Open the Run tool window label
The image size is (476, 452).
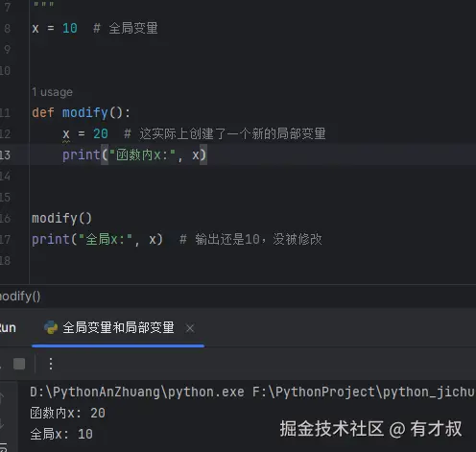(7, 328)
